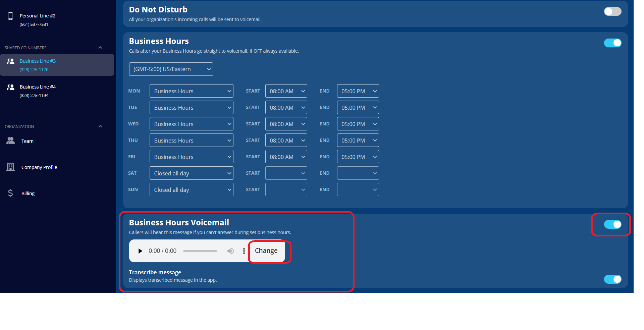Click the Transcribe message label
This screenshot has height=330, width=644.
(x=155, y=272)
